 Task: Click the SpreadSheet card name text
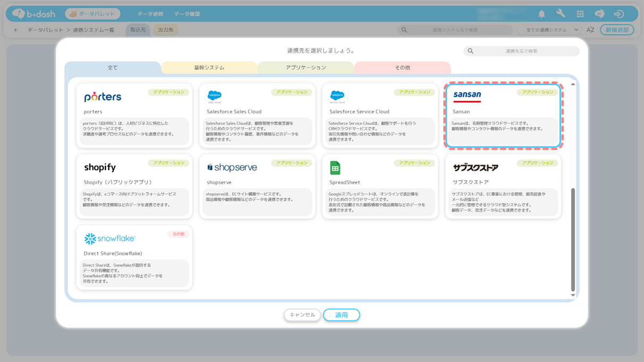[345, 183]
